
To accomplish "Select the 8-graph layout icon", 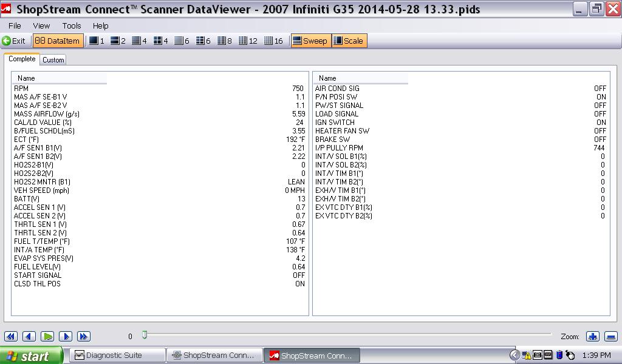I will tap(225, 41).
